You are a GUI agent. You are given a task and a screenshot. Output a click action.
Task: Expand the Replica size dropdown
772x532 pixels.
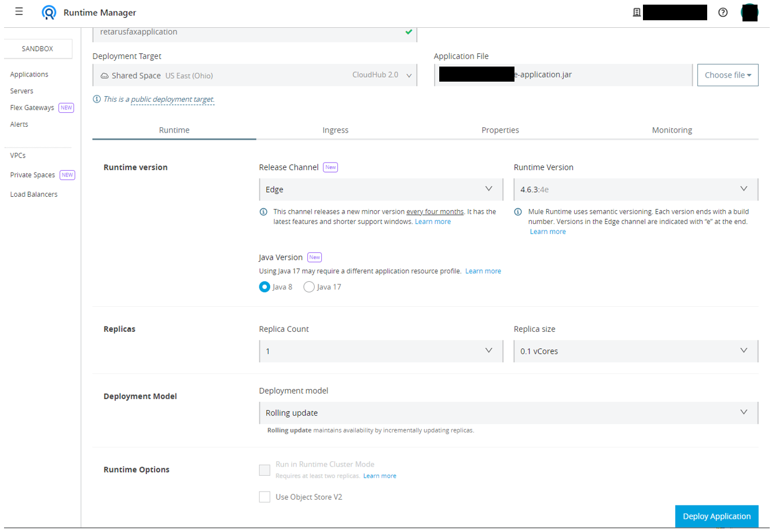[635, 351]
